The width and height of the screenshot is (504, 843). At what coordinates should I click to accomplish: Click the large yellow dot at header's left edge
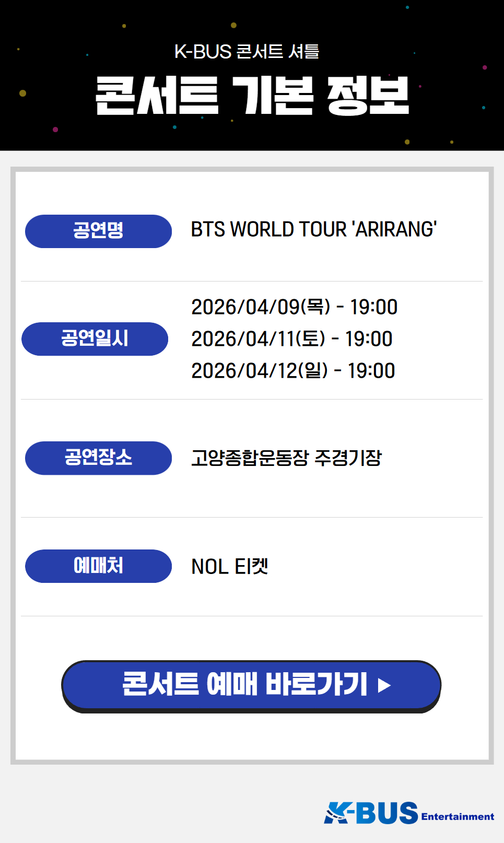22,93
